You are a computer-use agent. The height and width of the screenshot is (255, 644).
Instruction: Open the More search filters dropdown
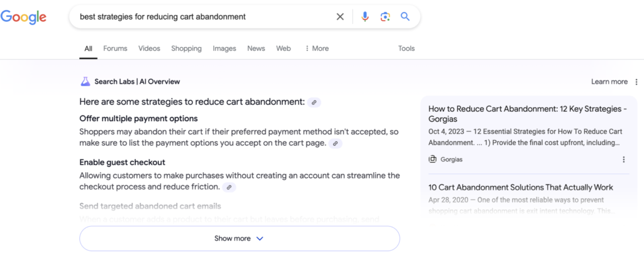click(x=317, y=48)
